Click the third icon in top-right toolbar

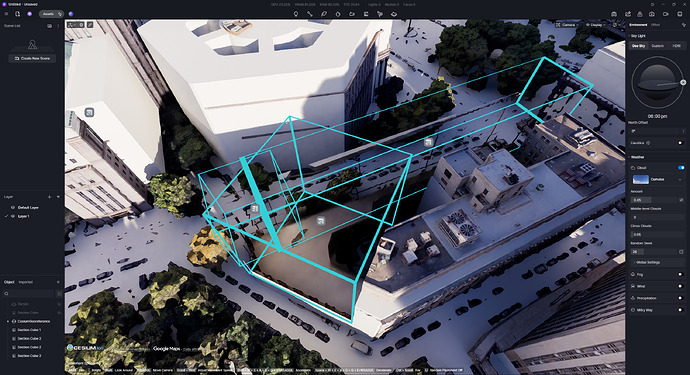[x=640, y=14]
